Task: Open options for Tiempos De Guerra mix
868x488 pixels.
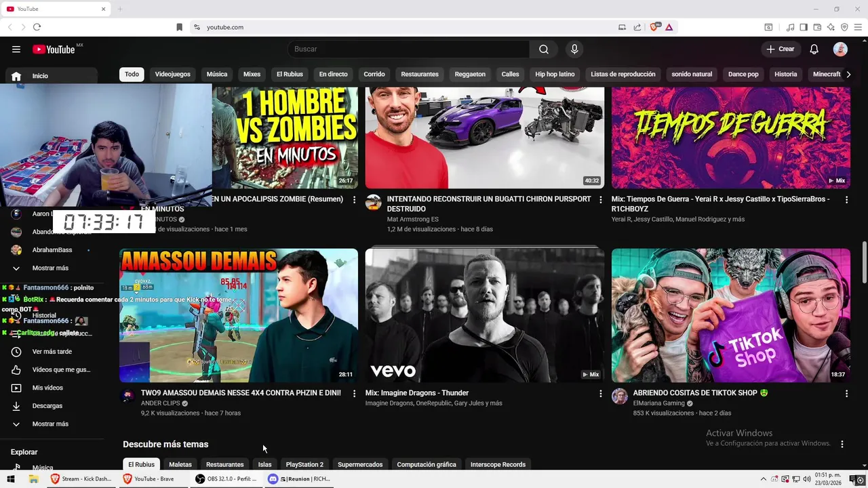Action: tap(846, 200)
